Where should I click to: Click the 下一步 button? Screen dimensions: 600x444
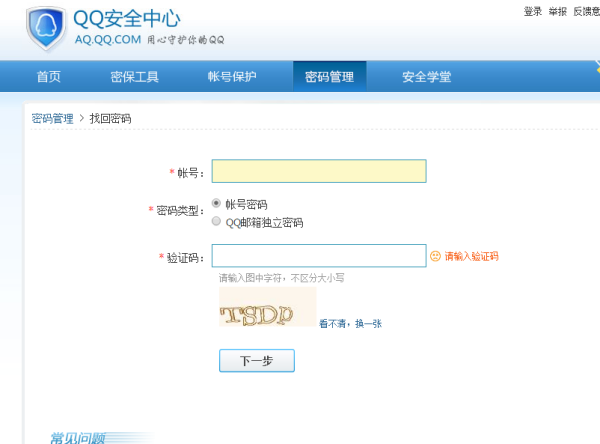point(257,361)
